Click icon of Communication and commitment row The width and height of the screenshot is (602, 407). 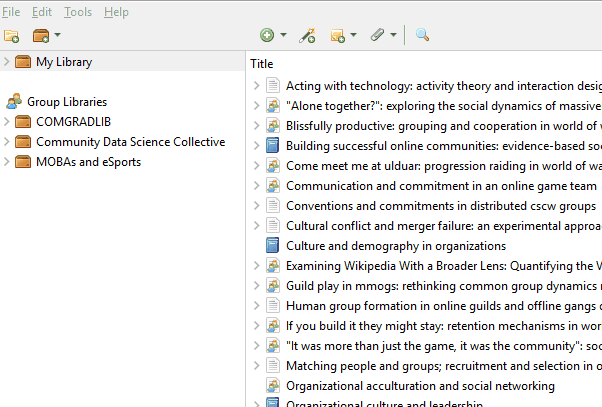point(273,185)
